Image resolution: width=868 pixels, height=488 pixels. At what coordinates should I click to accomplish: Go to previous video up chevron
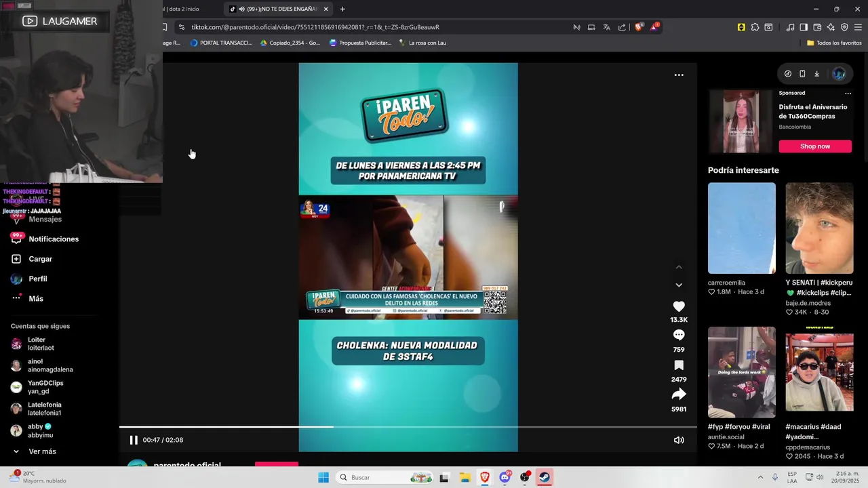coord(679,267)
